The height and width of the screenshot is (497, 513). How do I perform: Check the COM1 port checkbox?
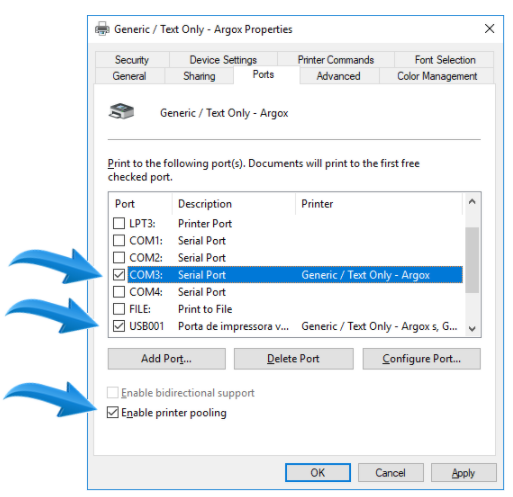(x=119, y=240)
